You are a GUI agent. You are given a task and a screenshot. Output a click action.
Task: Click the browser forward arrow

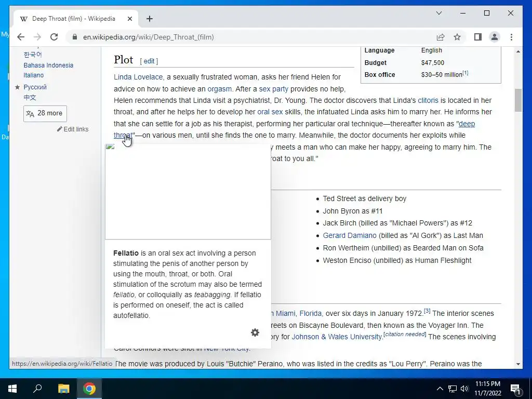37,37
